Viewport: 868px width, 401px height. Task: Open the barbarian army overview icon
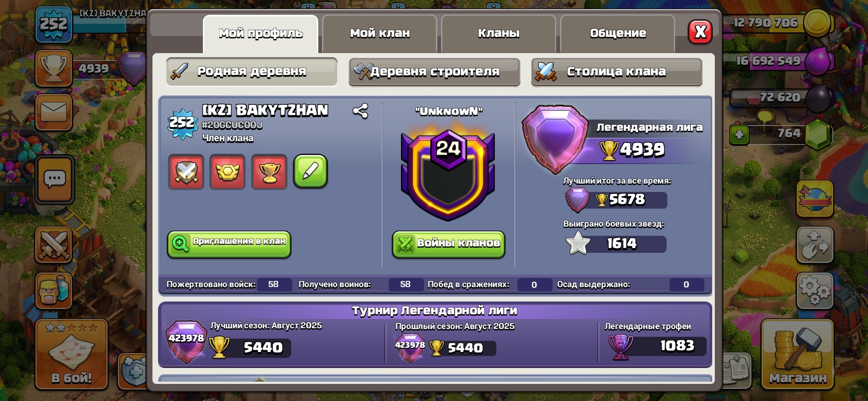(54, 291)
